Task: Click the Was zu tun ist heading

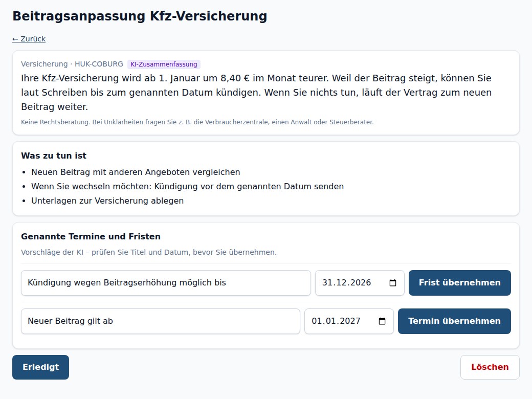Action: coord(54,156)
